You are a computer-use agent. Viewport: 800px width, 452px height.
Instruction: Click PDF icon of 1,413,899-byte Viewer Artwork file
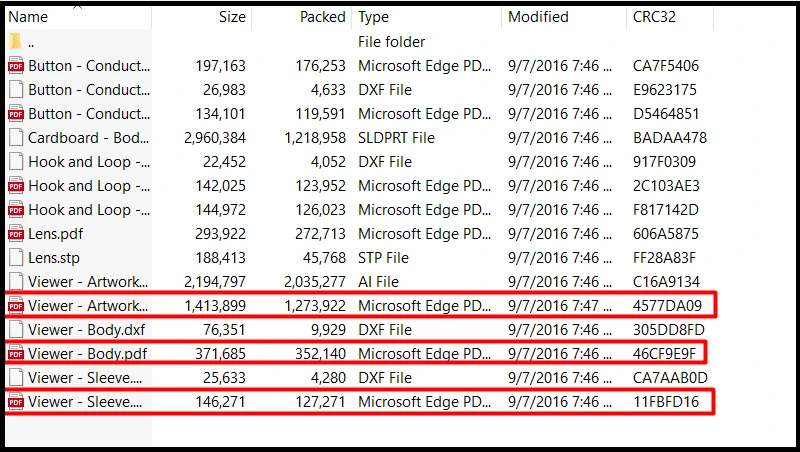16,306
